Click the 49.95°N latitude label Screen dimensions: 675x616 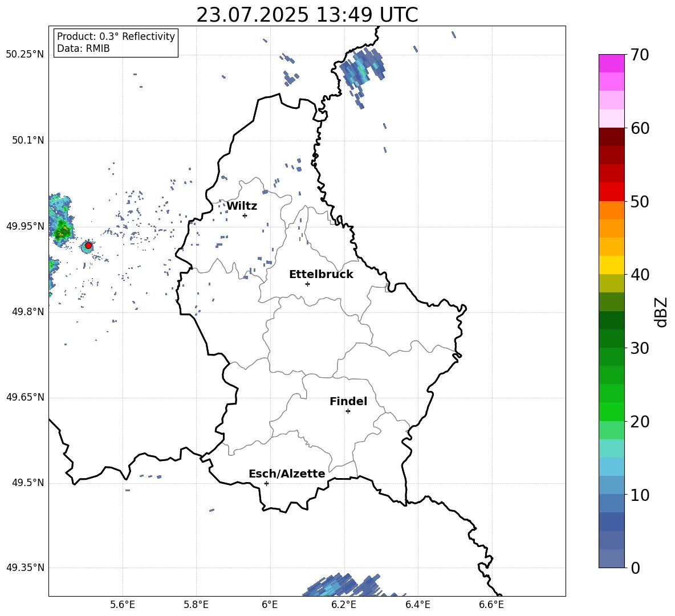click(x=25, y=226)
